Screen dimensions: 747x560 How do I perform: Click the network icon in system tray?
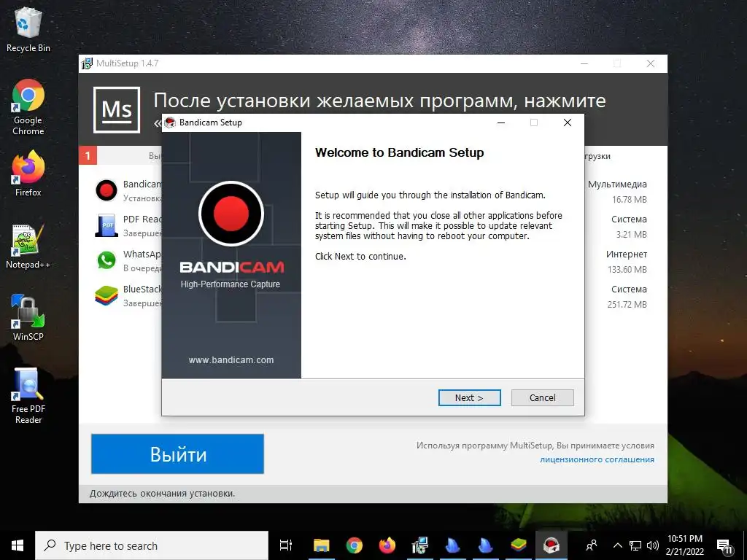coord(635,545)
